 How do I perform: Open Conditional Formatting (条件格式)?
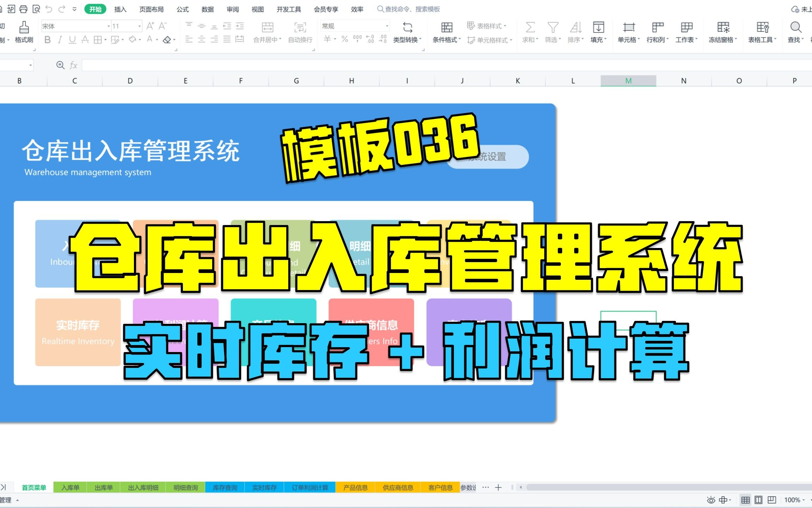[x=447, y=32]
